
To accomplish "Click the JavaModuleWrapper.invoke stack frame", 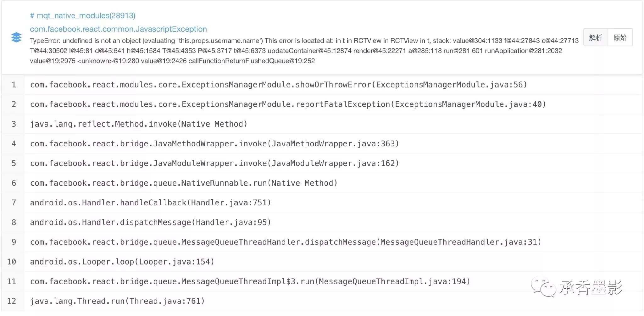I will tap(214, 164).
